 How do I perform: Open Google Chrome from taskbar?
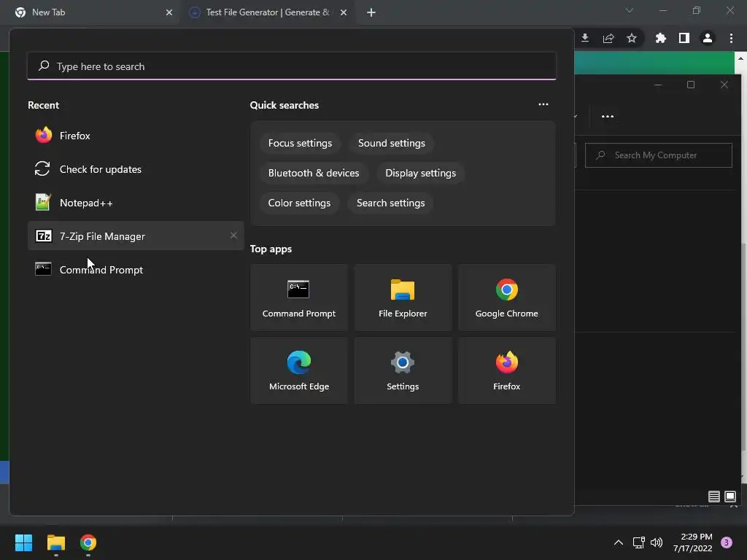[88, 542]
